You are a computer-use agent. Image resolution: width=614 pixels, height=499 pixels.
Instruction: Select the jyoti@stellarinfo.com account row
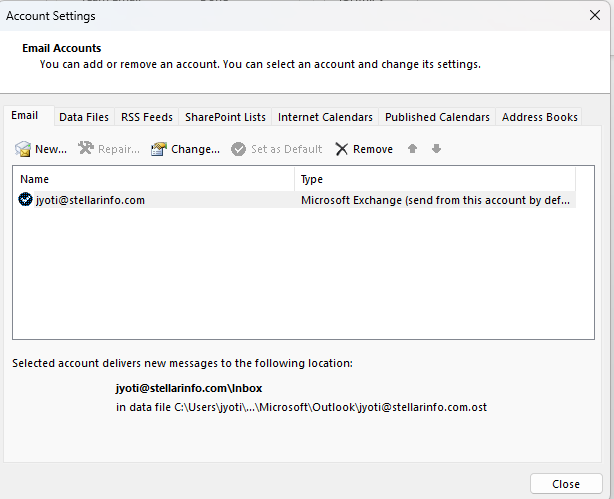[297, 200]
